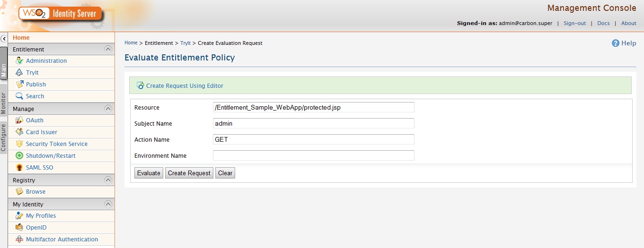644x248 pixels.
Task: Click the Shutdown/Restart green icon
Action: coord(19,155)
